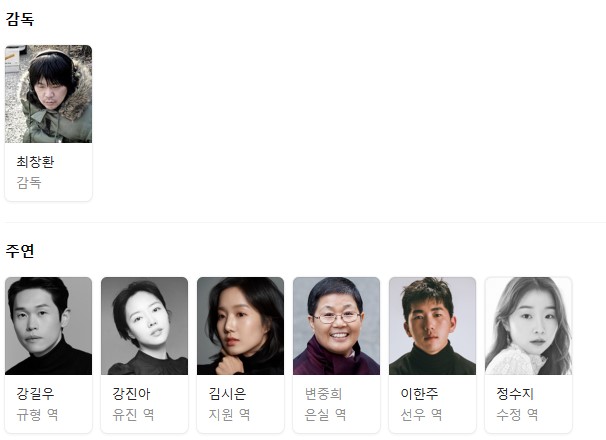Screen dimensions: 606x440
Task: Click the 지원 역 role label
Action: (229, 415)
